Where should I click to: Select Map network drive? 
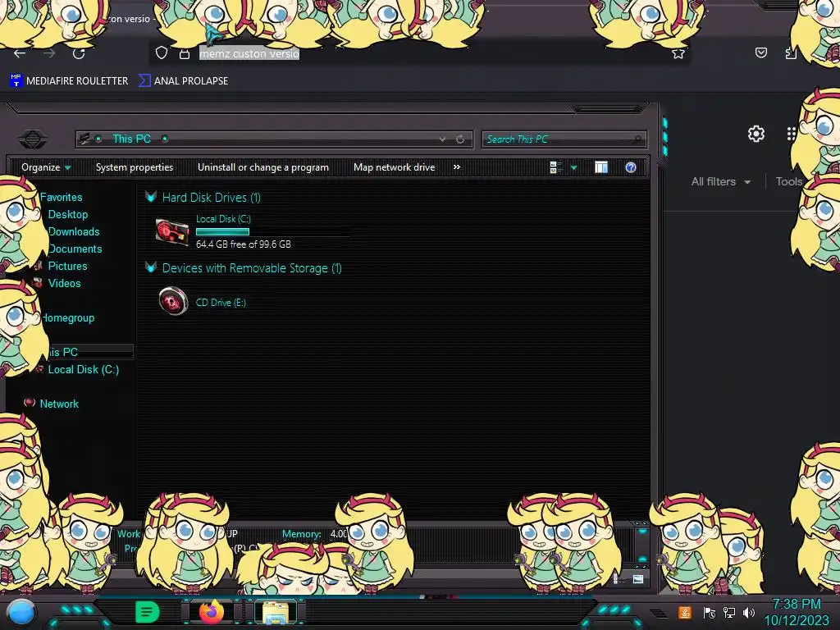395,167
